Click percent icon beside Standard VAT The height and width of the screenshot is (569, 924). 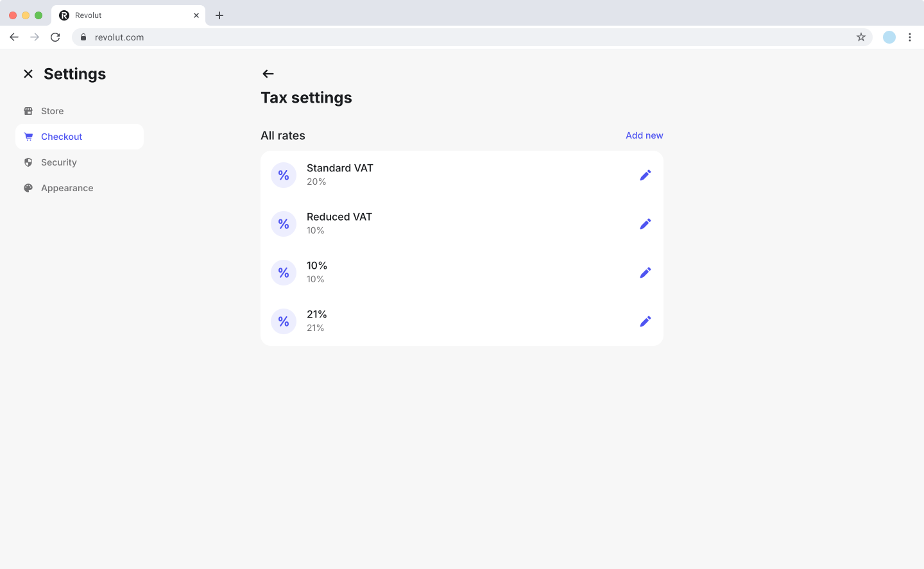(x=284, y=175)
